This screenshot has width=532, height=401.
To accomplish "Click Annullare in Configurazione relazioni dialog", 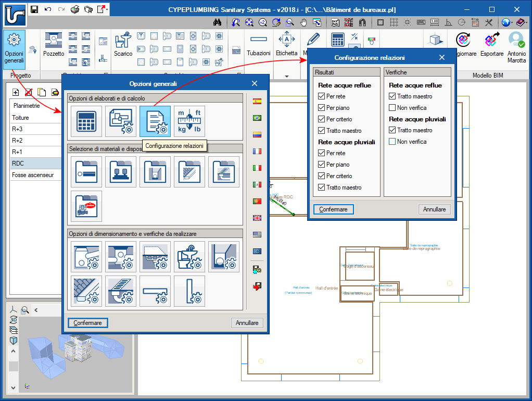I will coord(434,209).
